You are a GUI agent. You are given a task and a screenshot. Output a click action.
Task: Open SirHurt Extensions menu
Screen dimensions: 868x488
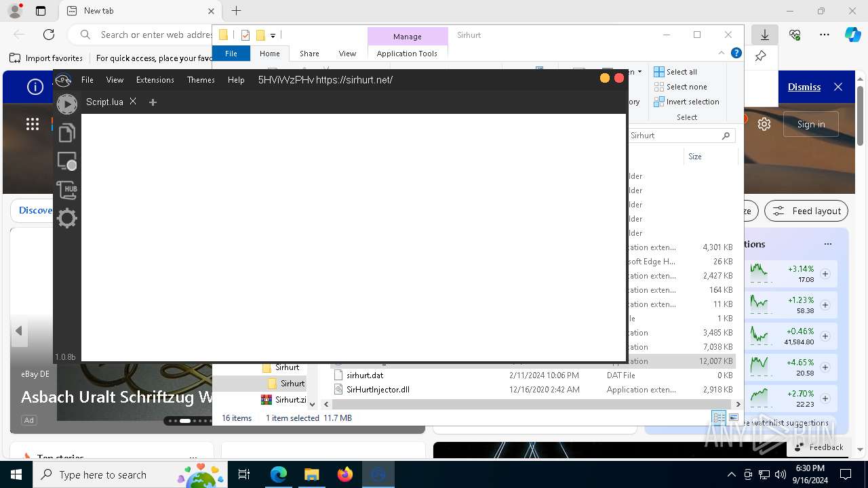[155, 80]
